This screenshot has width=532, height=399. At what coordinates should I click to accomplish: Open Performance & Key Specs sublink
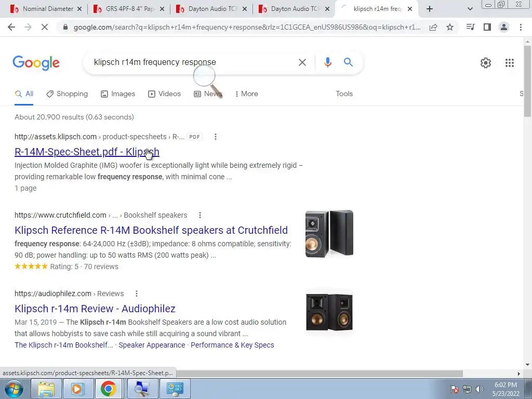click(x=232, y=345)
